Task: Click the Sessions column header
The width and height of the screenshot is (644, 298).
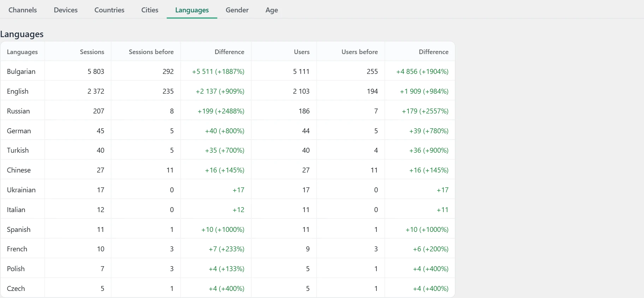Action: 92,52
